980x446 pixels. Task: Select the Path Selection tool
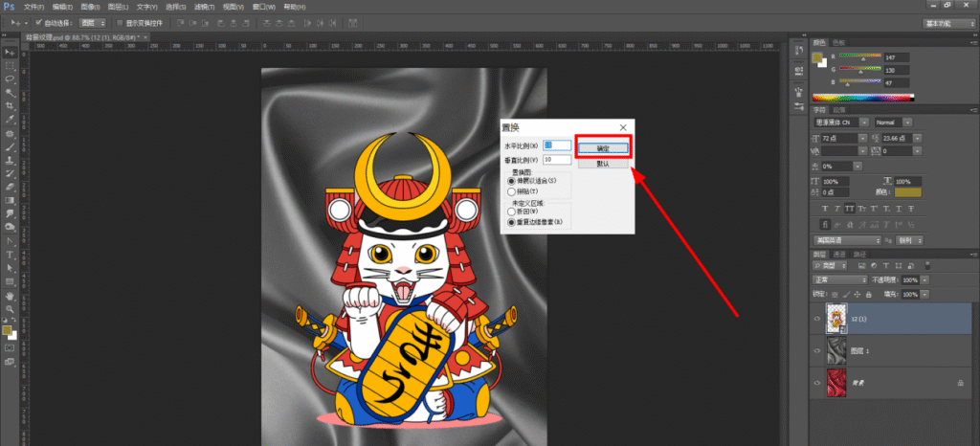[10, 268]
